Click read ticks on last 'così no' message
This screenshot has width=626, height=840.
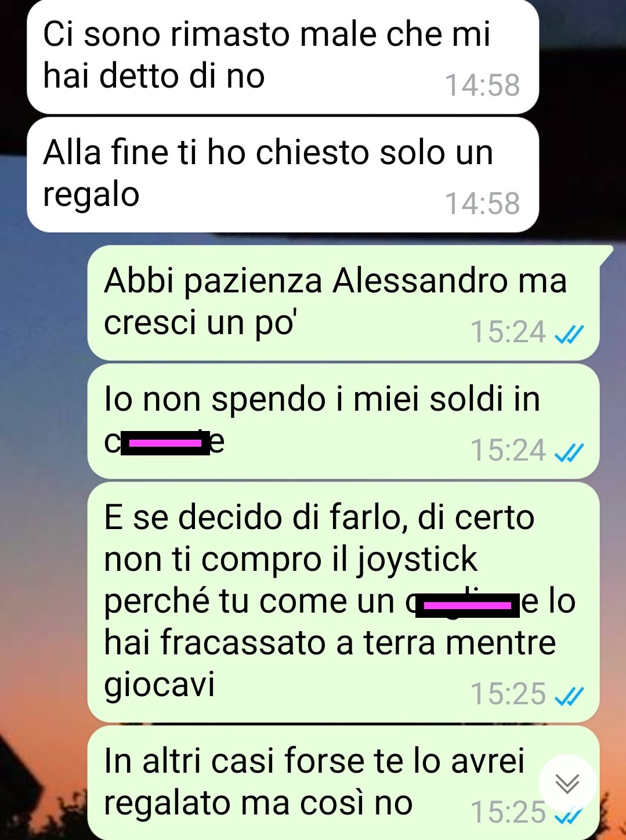pos(569,817)
